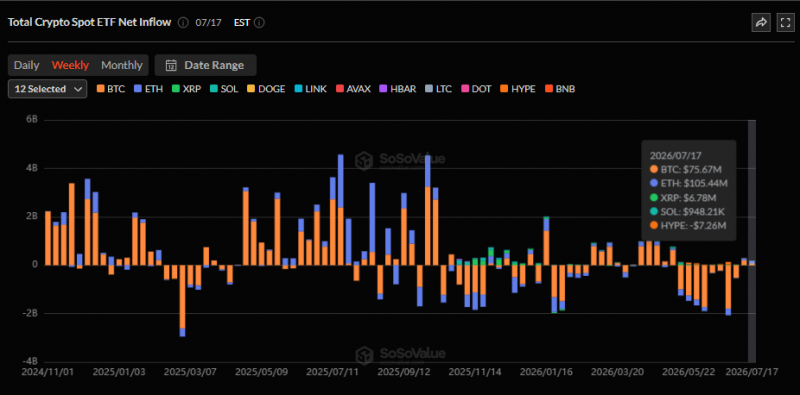Click the share arrow icon

761,23
